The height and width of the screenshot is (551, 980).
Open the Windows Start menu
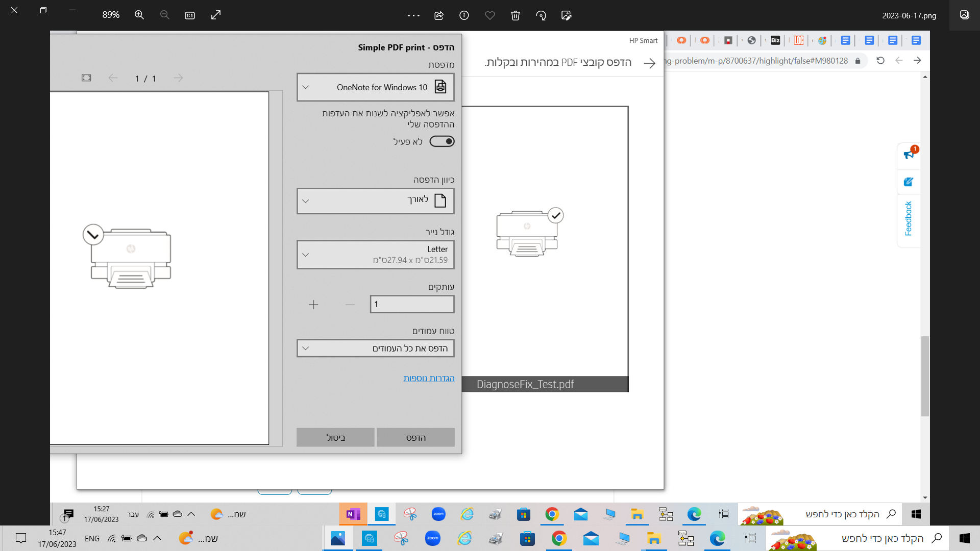click(965, 538)
